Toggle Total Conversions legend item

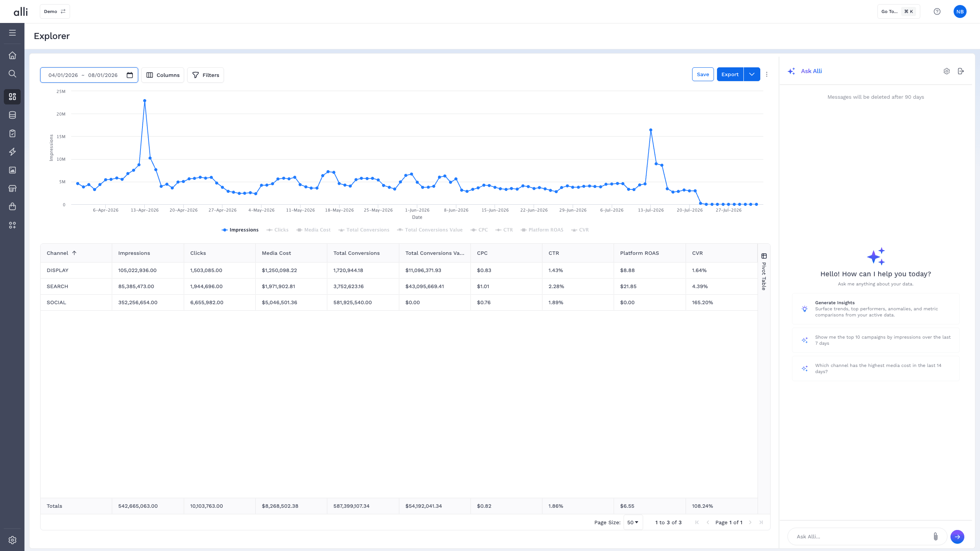click(x=364, y=230)
